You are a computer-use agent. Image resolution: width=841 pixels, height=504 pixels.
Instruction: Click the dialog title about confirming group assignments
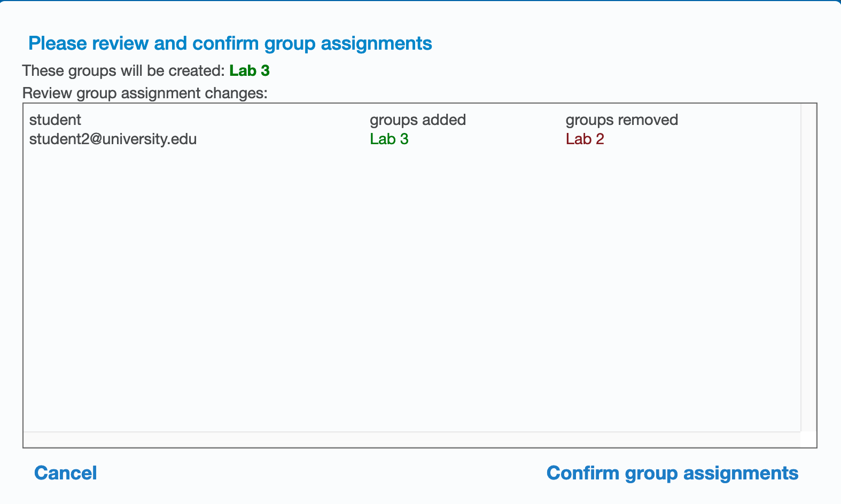pos(230,43)
